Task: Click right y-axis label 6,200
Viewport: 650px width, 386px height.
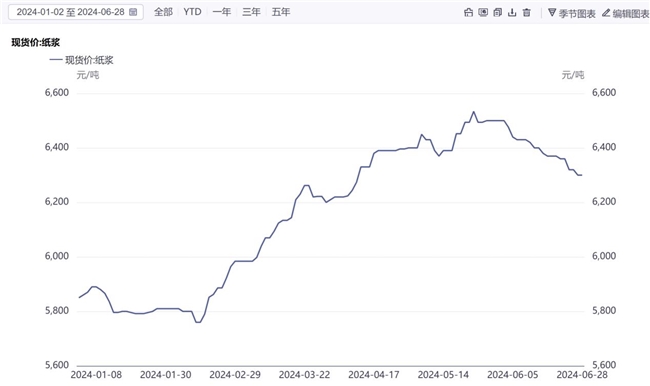Action: click(604, 202)
